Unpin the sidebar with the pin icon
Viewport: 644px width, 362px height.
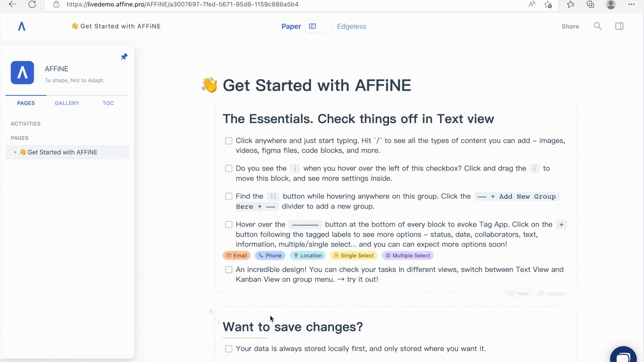click(x=124, y=57)
